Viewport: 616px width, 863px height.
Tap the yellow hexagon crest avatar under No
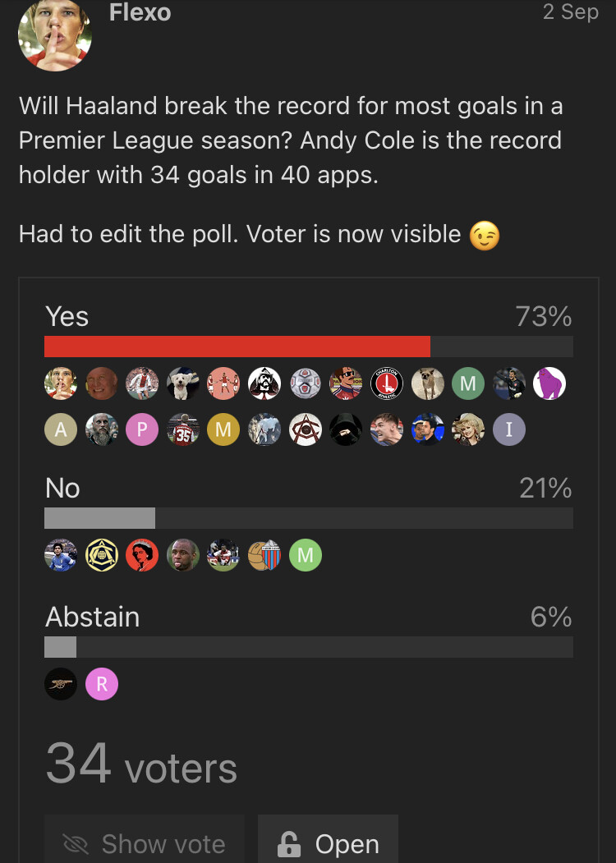(x=102, y=556)
